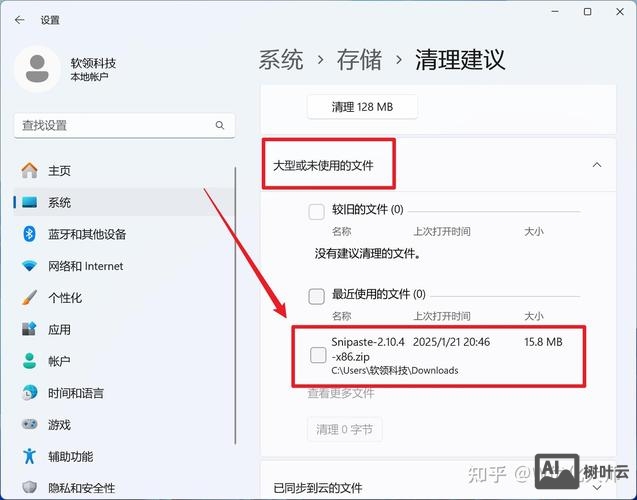Screen dimensions: 637x500
Task: Minimize the 设置 window
Action: (555, 12)
